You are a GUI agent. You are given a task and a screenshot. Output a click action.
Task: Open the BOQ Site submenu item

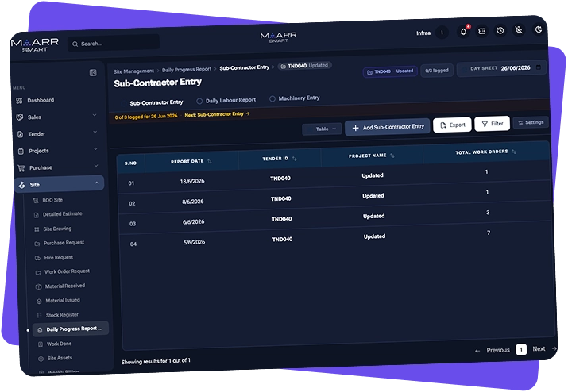(x=48, y=200)
